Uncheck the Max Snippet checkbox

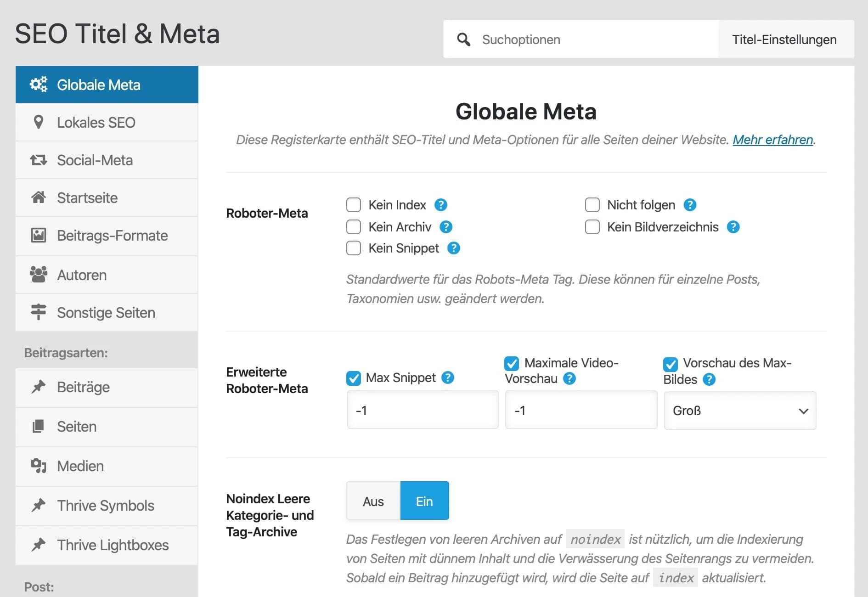[354, 378]
